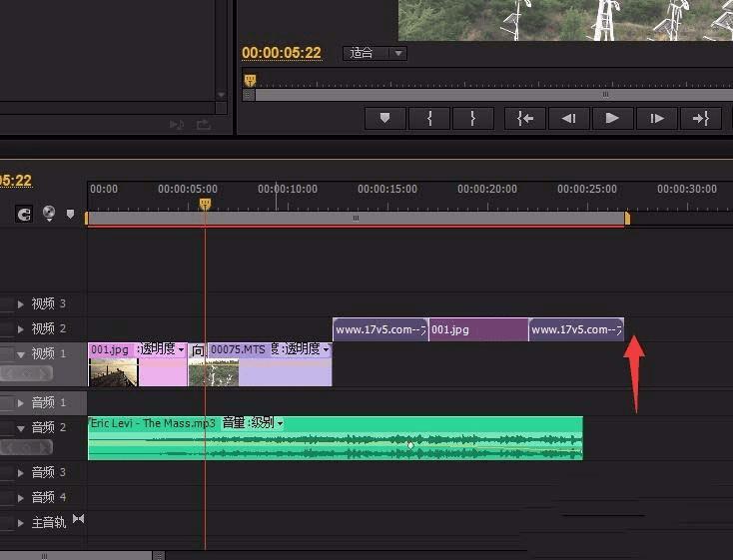Image resolution: width=733 pixels, height=560 pixels.
Task: Click the 00:00:30:00 mark on the timeline ruler
Action: pos(687,189)
